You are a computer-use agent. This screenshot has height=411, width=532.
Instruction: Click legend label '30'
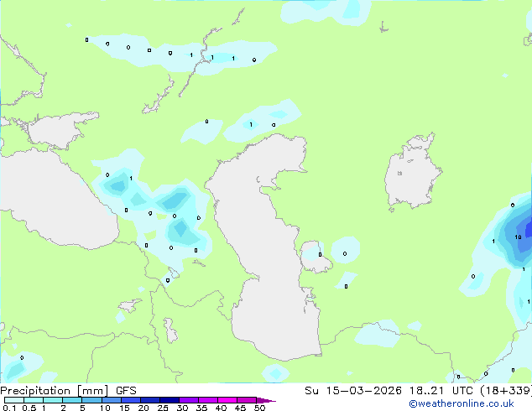(182, 408)
